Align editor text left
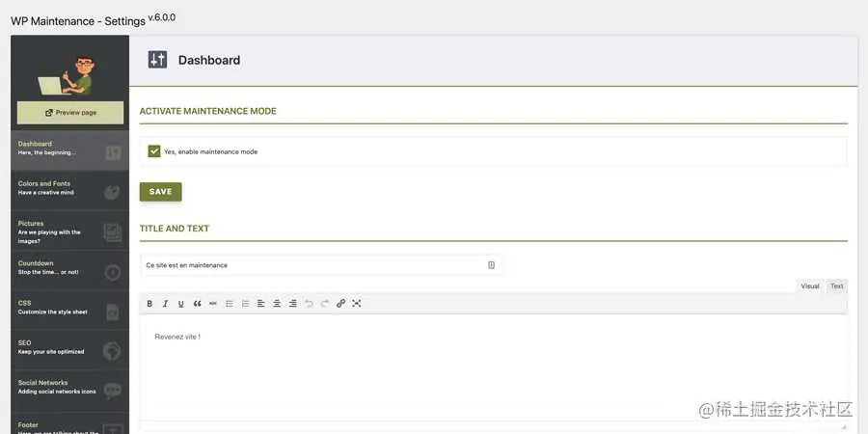This screenshot has height=434, width=868. [260, 304]
